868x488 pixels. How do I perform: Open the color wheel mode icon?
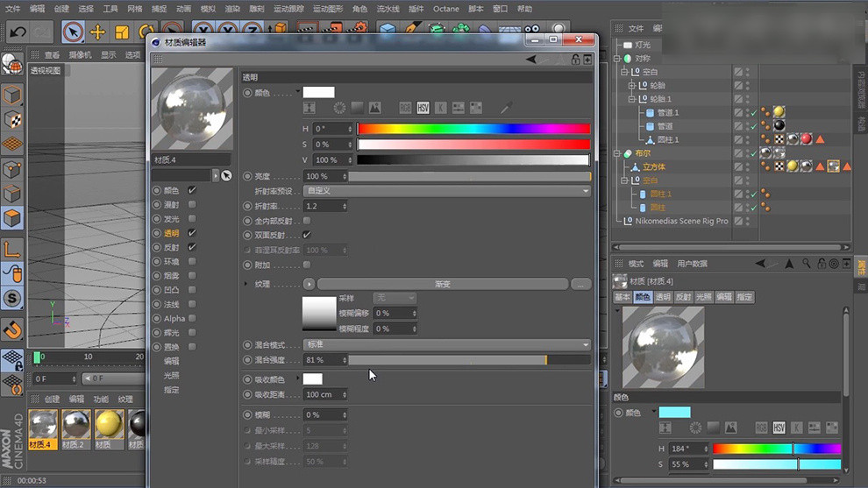[339, 108]
